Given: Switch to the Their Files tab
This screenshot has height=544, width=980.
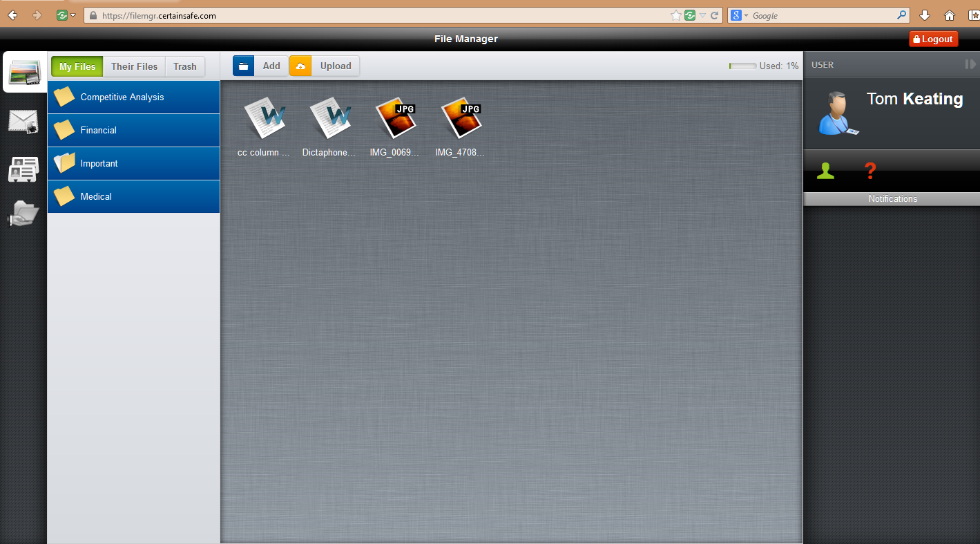Looking at the screenshot, I should click(134, 66).
